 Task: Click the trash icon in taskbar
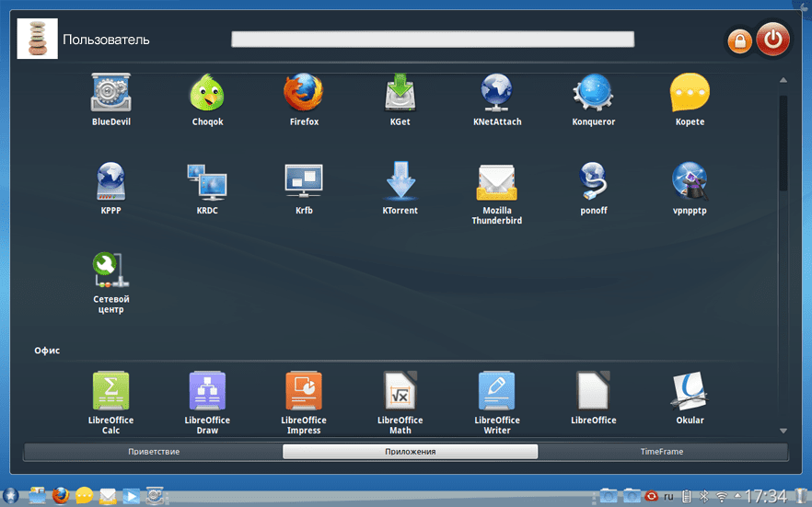[x=801, y=496]
